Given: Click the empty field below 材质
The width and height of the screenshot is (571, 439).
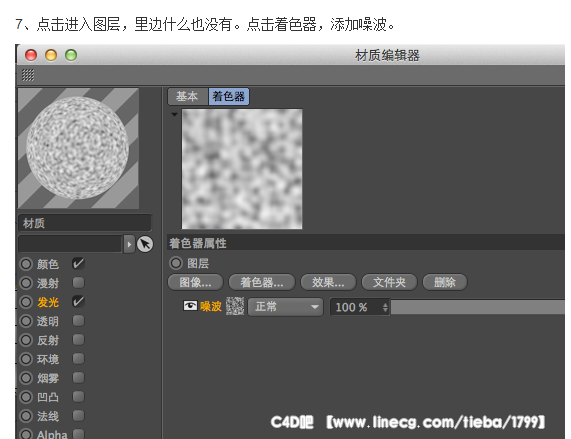Looking at the screenshot, I should pyautogui.click(x=70, y=244).
